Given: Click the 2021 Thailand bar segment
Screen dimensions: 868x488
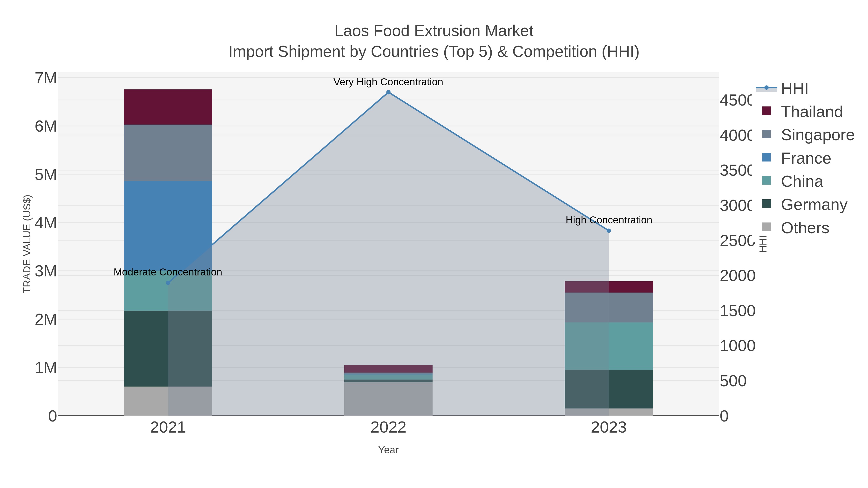Looking at the screenshot, I should [168, 107].
